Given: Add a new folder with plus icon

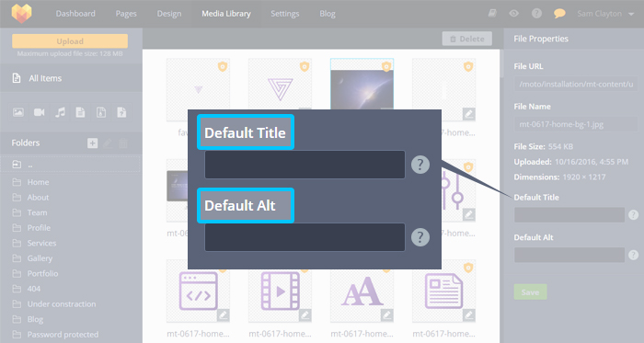Looking at the screenshot, I should [92, 143].
